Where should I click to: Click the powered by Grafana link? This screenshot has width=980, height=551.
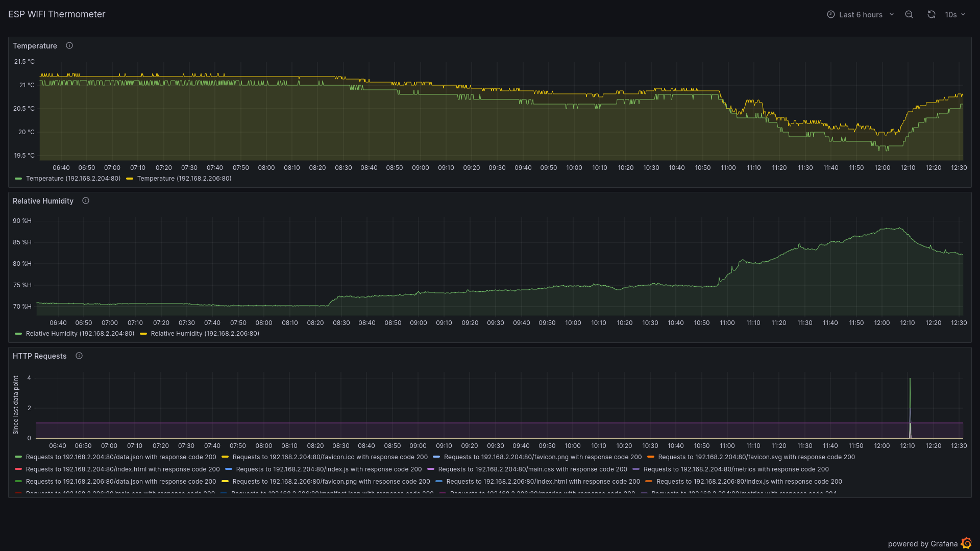(x=922, y=544)
